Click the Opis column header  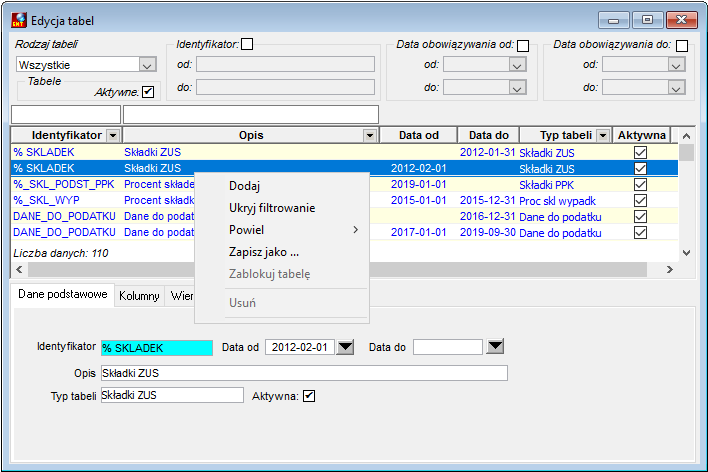(251, 136)
